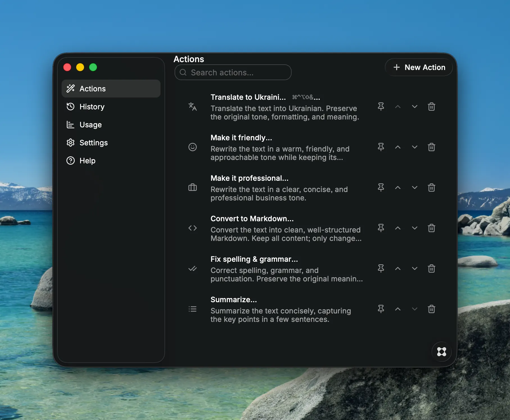Viewport: 510px width, 420px height.
Task: Pin the Fix spelling & grammar action
Action: (x=381, y=268)
